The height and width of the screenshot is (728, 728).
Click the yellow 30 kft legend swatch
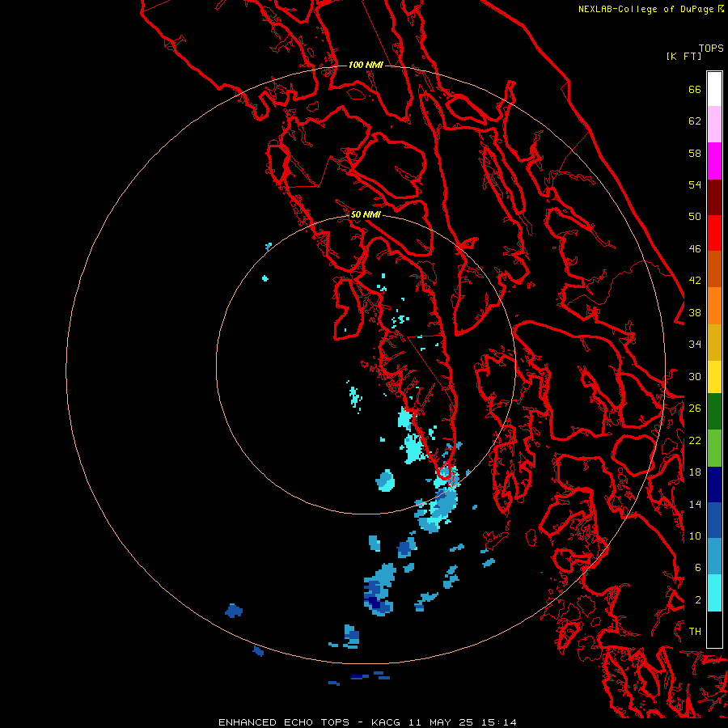pos(714,377)
